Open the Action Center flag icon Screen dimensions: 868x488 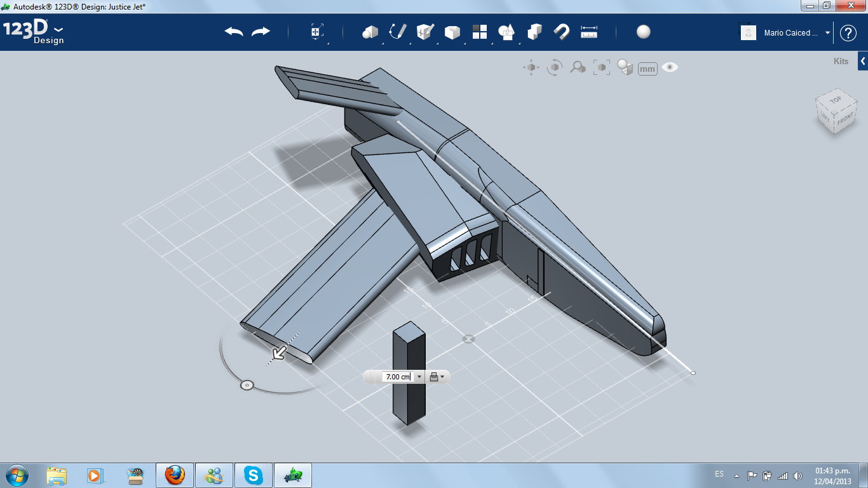coord(752,475)
